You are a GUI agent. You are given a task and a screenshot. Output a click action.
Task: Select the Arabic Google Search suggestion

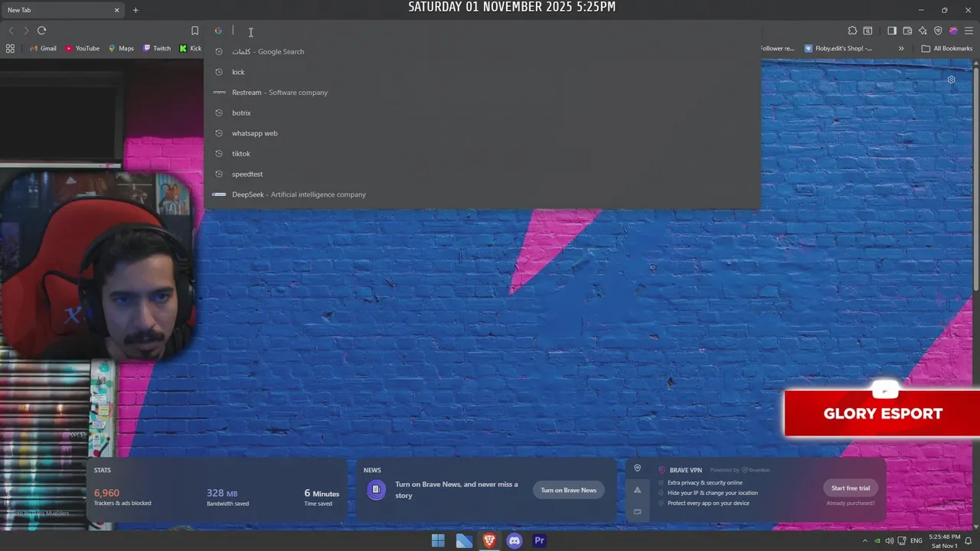[x=482, y=51]
